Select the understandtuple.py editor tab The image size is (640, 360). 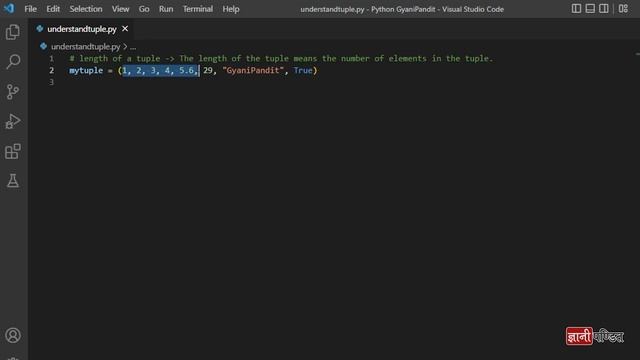click(82, 29)
